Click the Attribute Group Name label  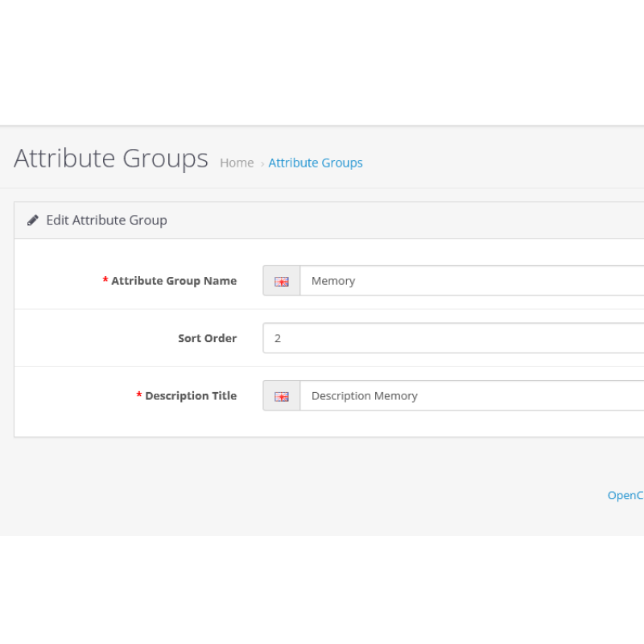click(x=174, y=281)
